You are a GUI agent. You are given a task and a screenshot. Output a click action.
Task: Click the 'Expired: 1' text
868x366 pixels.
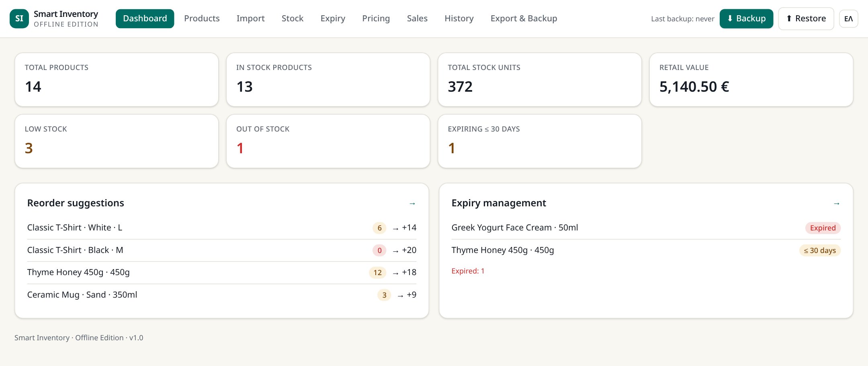point(468,271)
